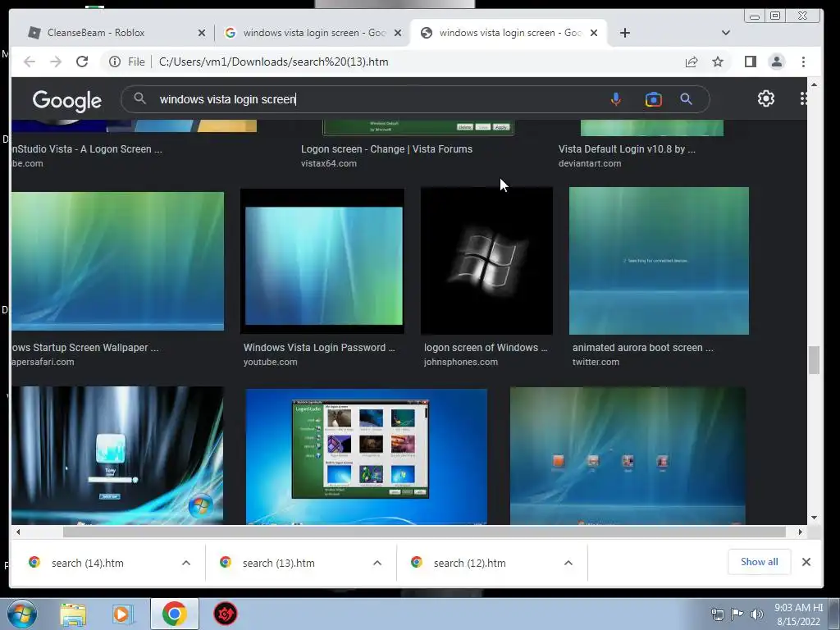Open the LogonStudio window thumbnail

(x=367, y=456)
